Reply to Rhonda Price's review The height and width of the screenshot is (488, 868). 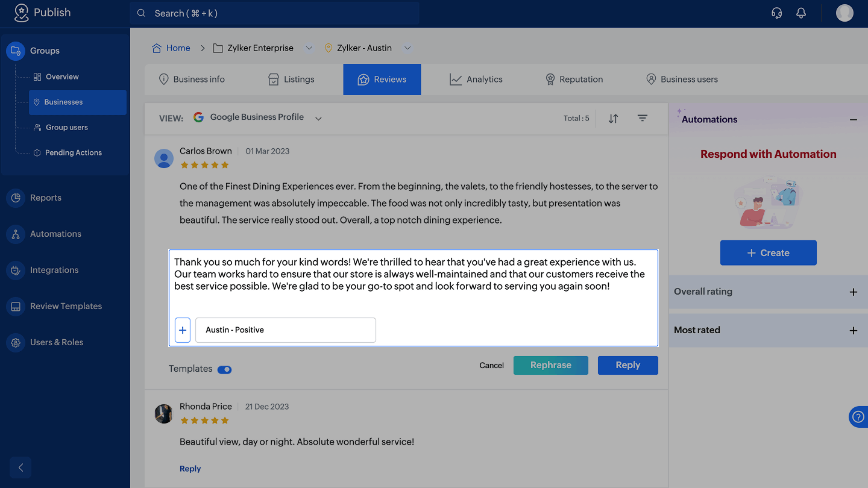click(190, 469)
